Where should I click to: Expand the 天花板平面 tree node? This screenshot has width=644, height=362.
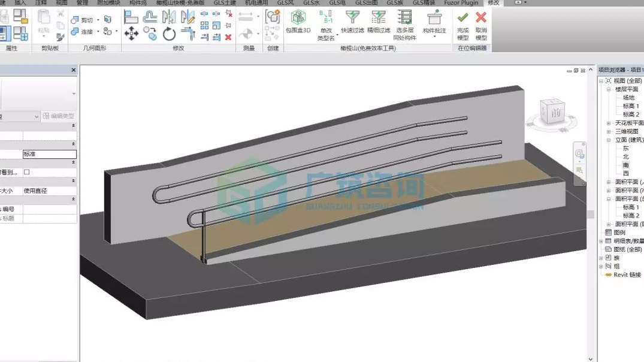(x=609, y=123)
